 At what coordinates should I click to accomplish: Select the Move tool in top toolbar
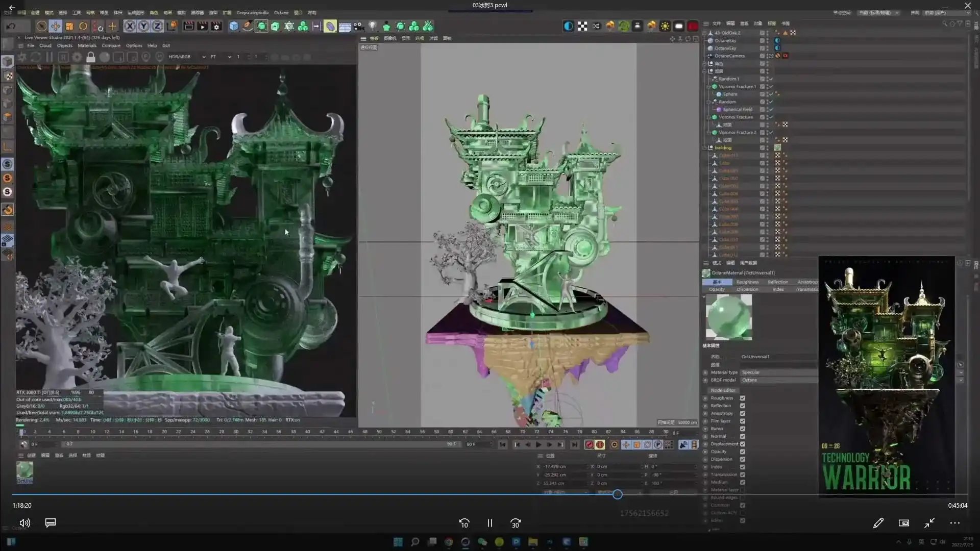(56, 26)
